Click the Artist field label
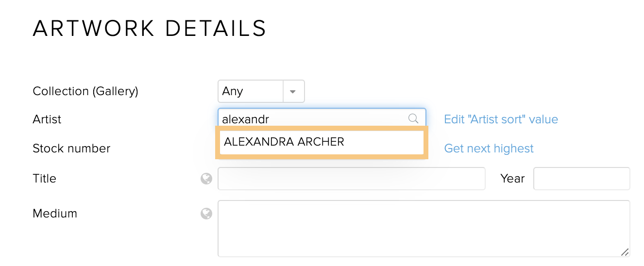 (x=47, y=119)
